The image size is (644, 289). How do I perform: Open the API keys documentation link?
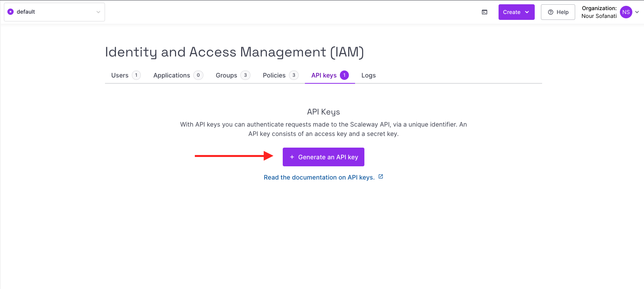(319, 177)
